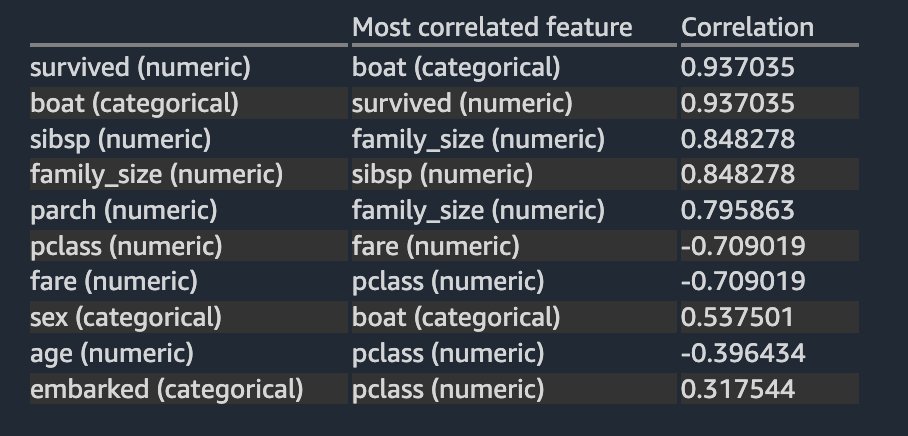
Task: Click the 'Correlation' column header
Action: pyautogui.click(x=747, y=27)
